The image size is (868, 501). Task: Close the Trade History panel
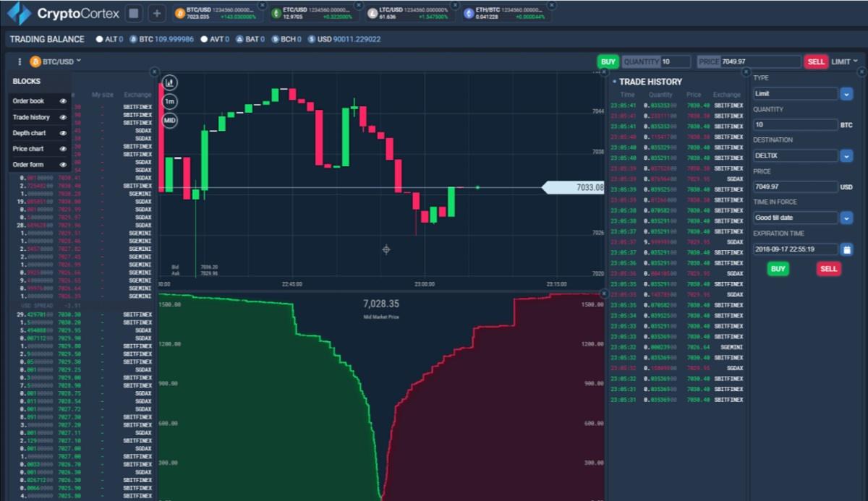tap(745, 72)
